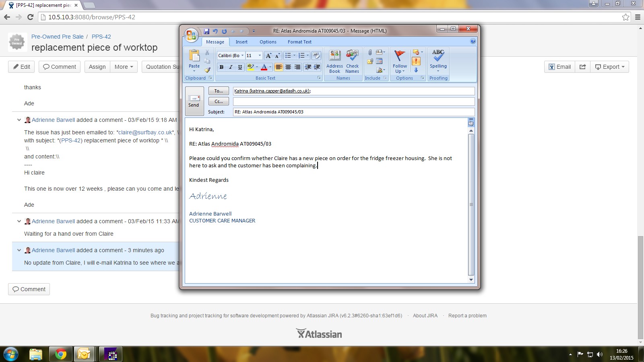Toggle High Importance flag
644x362 pixels.
(416, 61)
